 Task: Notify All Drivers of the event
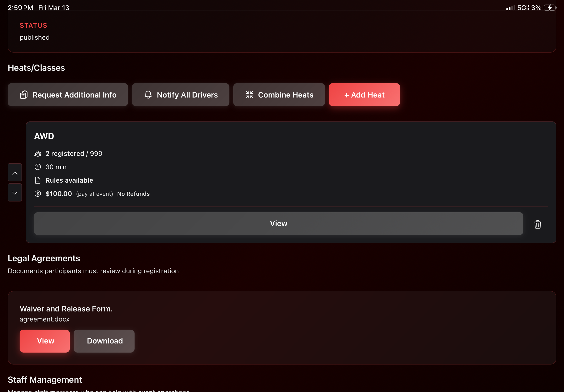coord(180,95)
